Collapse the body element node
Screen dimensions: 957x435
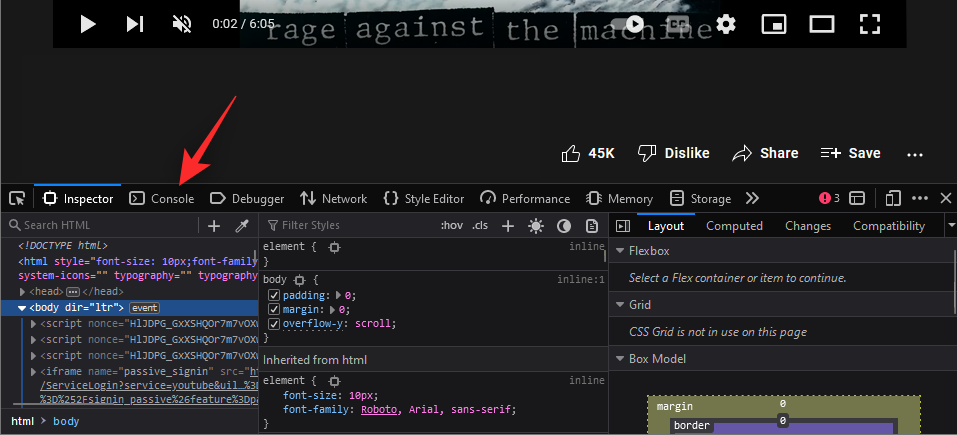point(22,307)
